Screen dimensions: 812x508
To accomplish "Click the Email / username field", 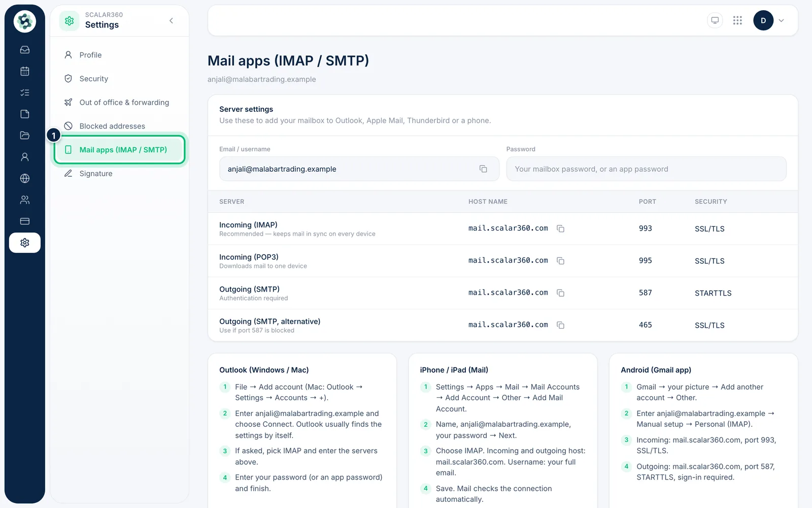I will click(359, 169).
